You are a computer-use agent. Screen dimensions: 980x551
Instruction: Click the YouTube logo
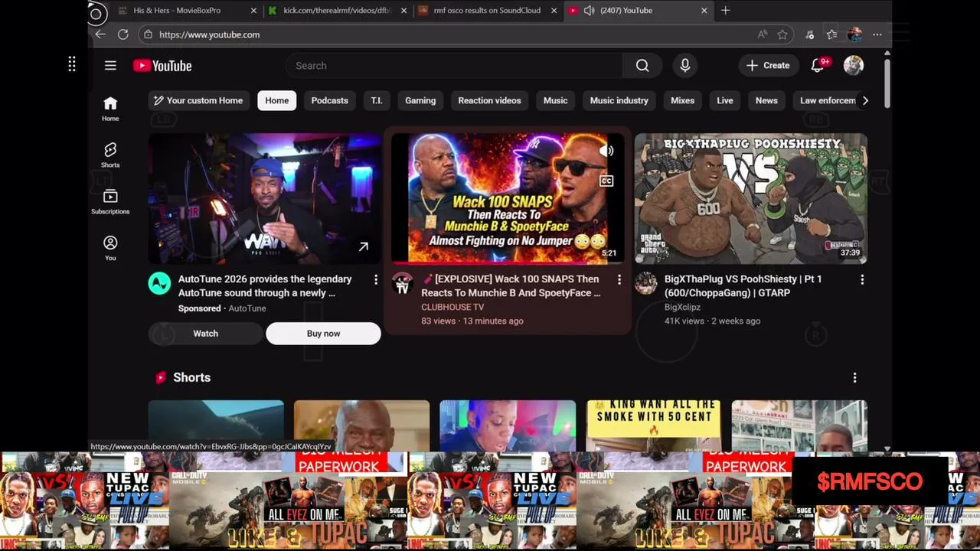(162, 66)
